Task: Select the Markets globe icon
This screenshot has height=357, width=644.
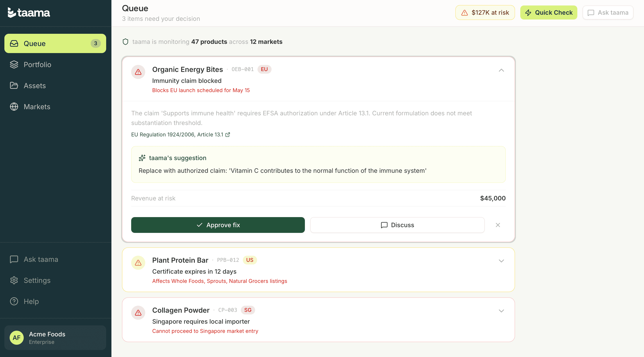Action: pyautogui.click(x=14, y=107)
